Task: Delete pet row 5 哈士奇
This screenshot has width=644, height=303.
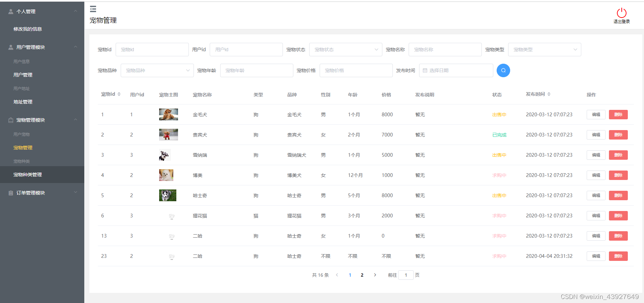Action: [x=618, y=195]
